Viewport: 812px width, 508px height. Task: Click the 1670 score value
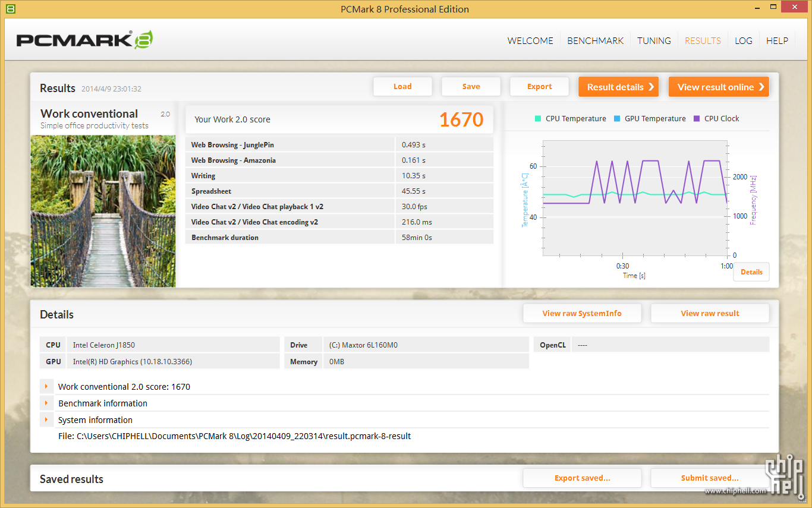pyautogui.click(x=461, y=119)
